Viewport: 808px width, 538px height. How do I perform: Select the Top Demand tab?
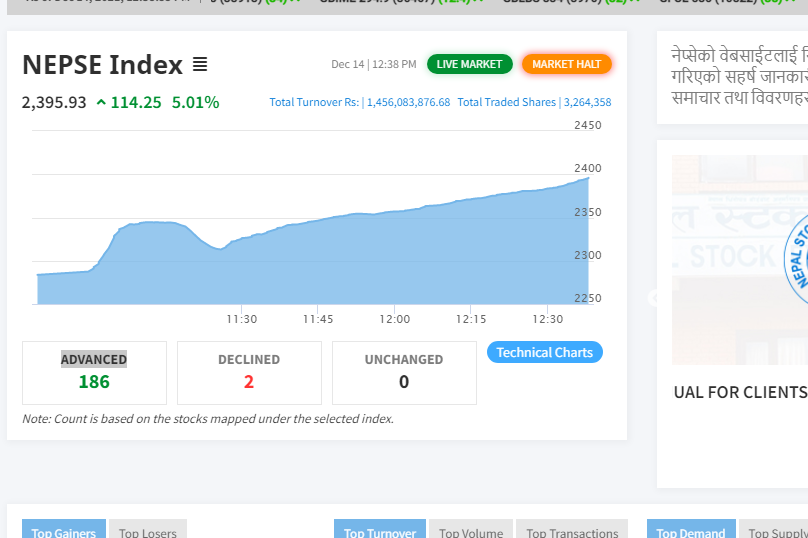pyautogui.click(x=691, y=530)
